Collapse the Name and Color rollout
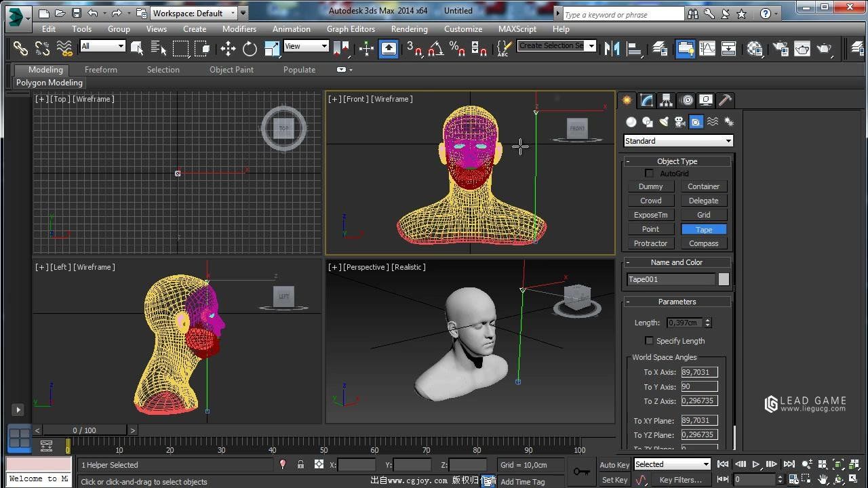The height and width of the screenshot is (488, 868). pyautogui.click(x=677, y=262)
